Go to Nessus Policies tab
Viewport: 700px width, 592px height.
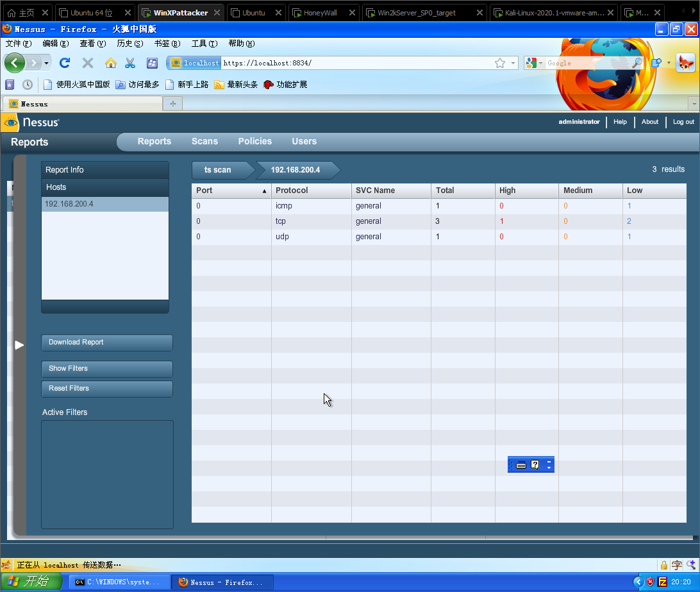(255, 141)
